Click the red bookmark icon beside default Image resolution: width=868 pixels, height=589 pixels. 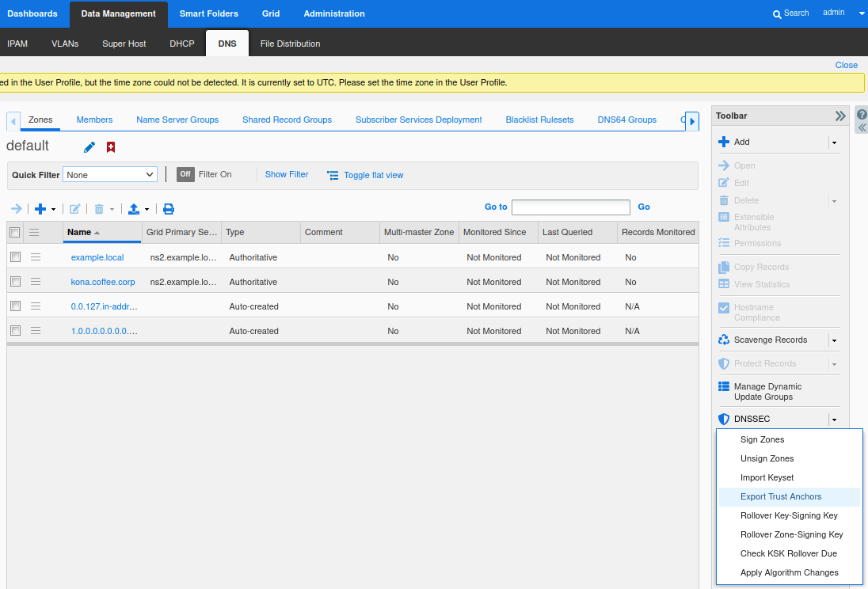[x=111, y=147]
